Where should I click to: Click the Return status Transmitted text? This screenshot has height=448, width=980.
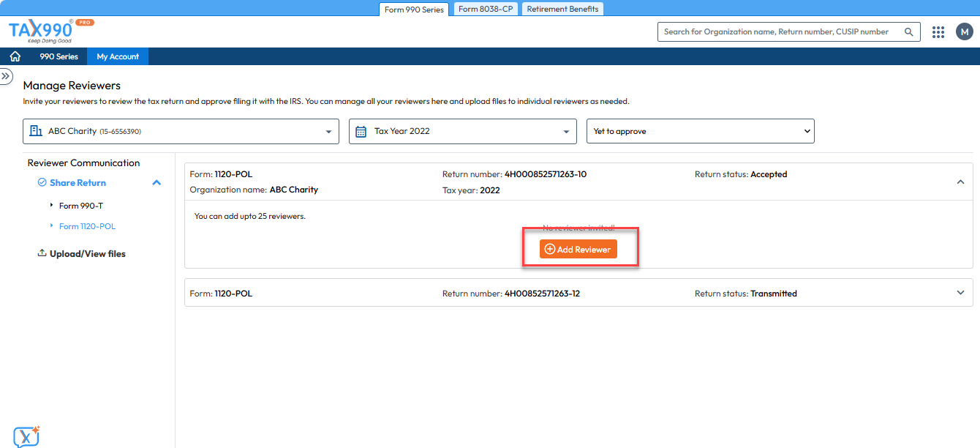pos(746,294)
